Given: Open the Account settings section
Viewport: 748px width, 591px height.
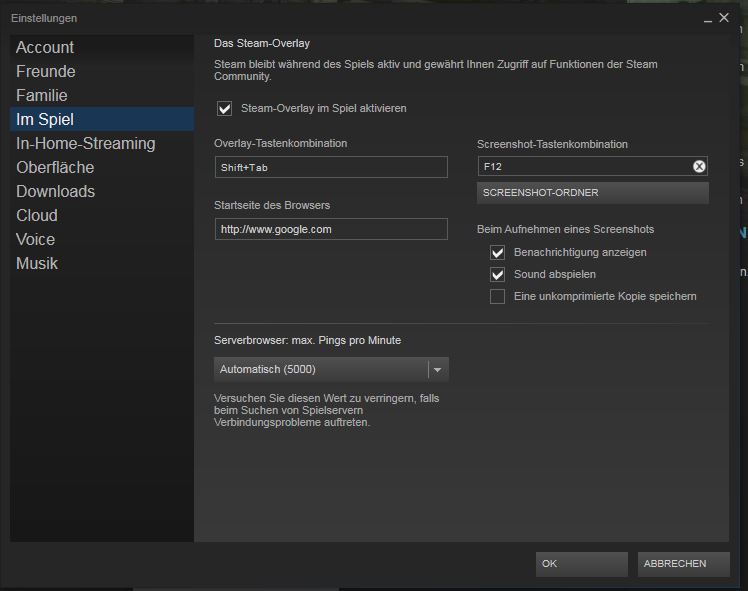Looking at the screenshot, I should [x=102, y=47].
